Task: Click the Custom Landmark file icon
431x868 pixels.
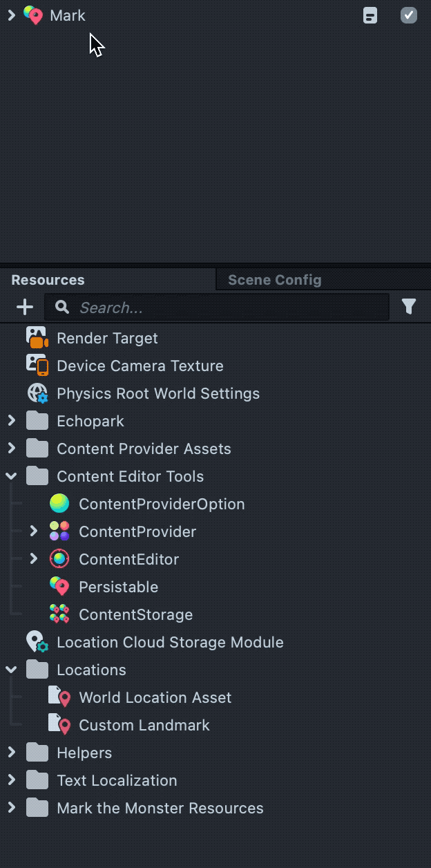Action: pos(59,725)
